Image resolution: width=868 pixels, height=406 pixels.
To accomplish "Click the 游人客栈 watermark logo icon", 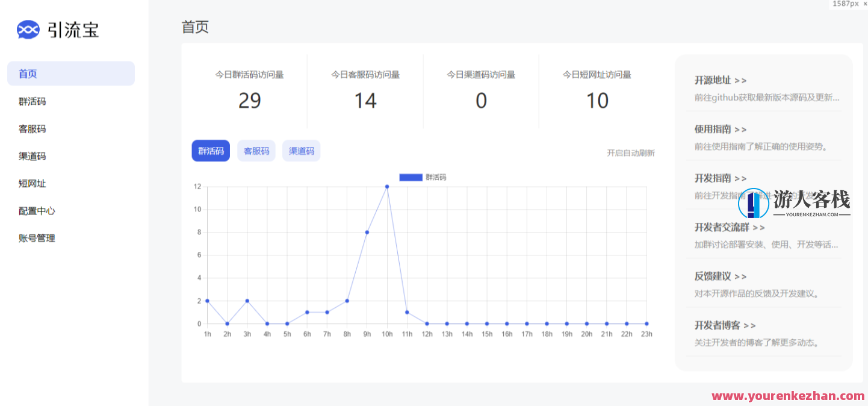I will tap(753, 204).
